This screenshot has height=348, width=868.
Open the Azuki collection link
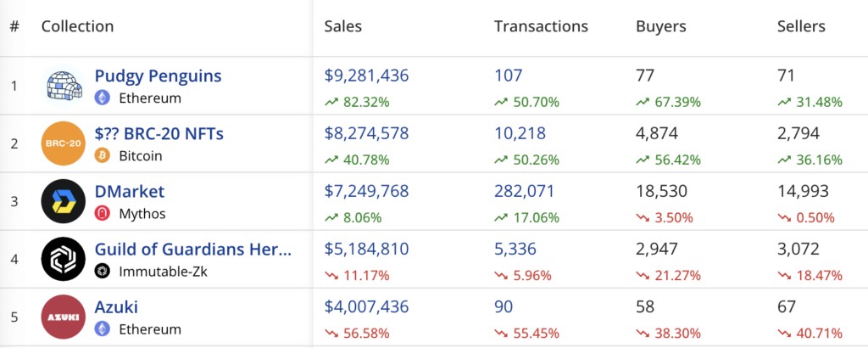click(x=116, y=306)
